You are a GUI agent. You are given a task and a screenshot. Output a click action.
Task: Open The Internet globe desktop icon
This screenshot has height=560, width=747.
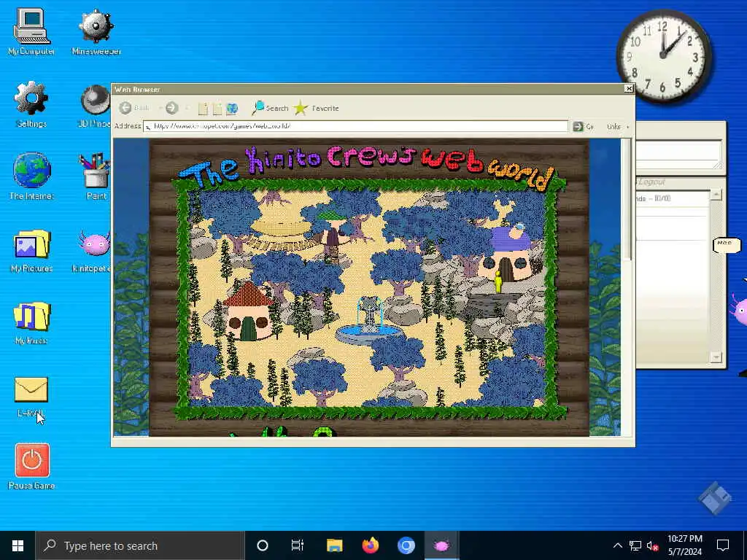pyautogui.click(x=31, y=176)
